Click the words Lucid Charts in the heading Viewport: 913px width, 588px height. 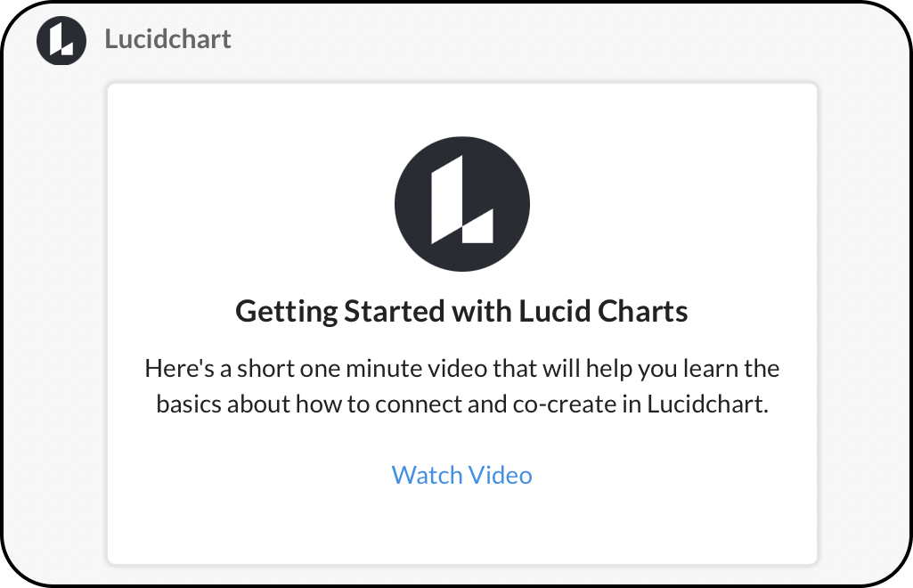click(x=603, y=311)
